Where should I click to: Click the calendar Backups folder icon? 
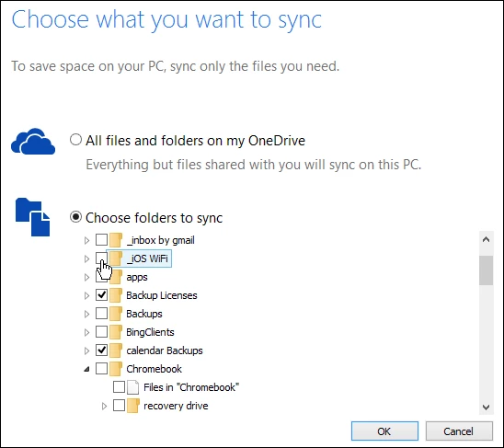point(116,350)
